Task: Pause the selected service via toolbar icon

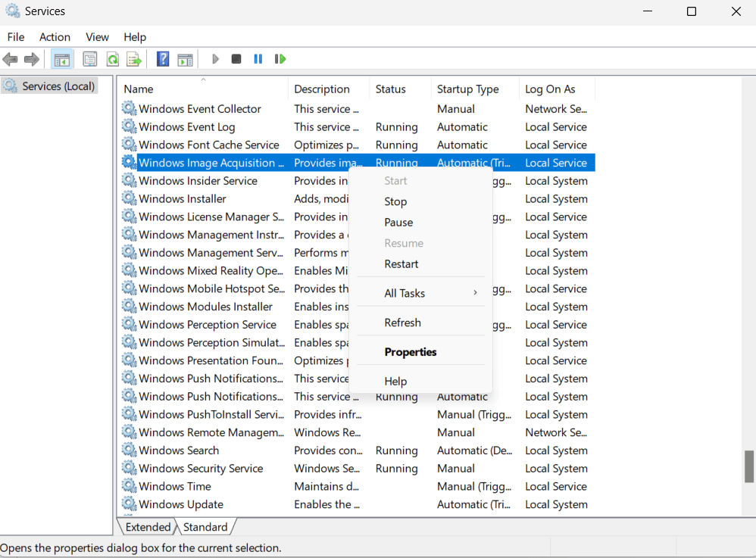Action: point(258,58)
